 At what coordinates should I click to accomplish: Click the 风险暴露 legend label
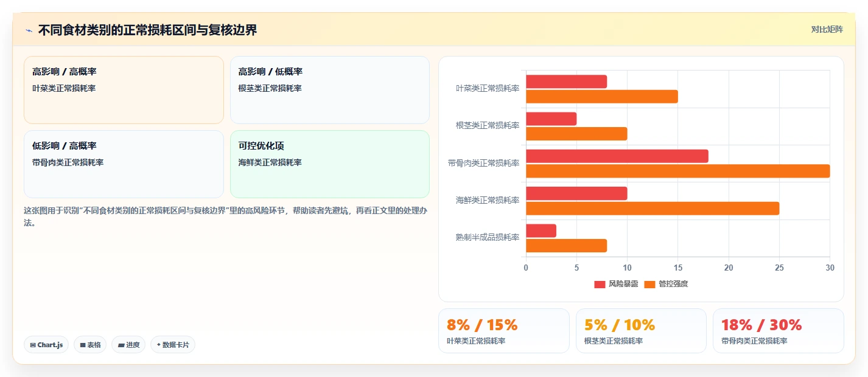click(x=623, y=284)
